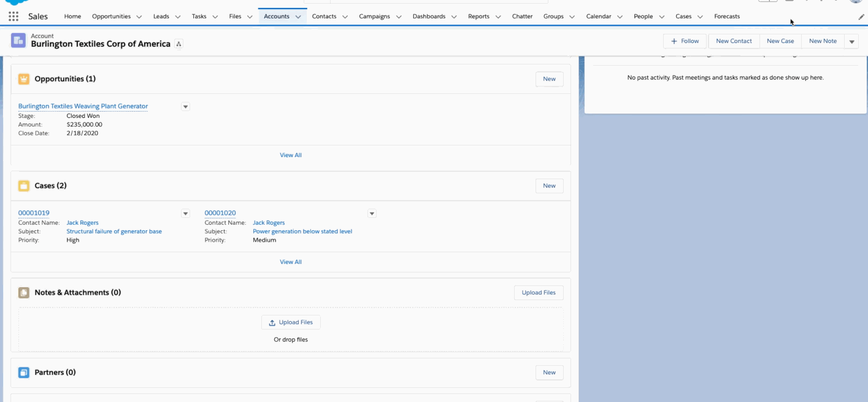Viewport: 868px width, 402px height.
Task: Click the Partners section icon
Action: click(23, 373)
